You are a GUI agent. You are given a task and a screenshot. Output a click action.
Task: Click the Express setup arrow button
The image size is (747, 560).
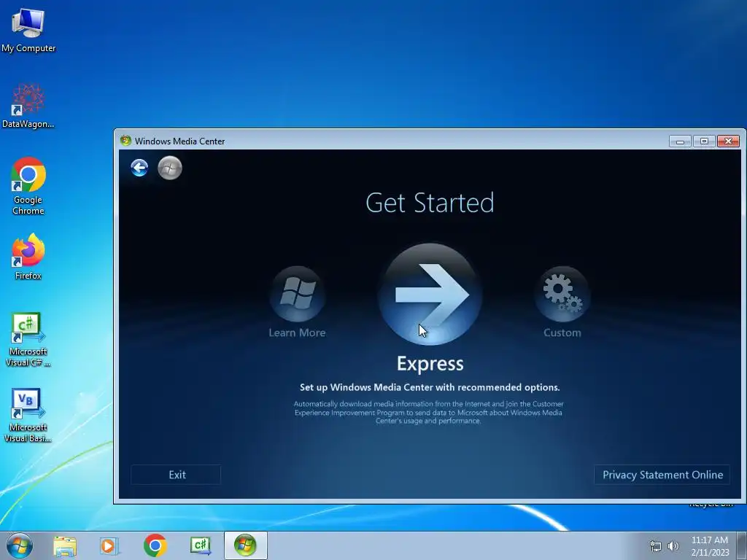(x=430, y=295)
